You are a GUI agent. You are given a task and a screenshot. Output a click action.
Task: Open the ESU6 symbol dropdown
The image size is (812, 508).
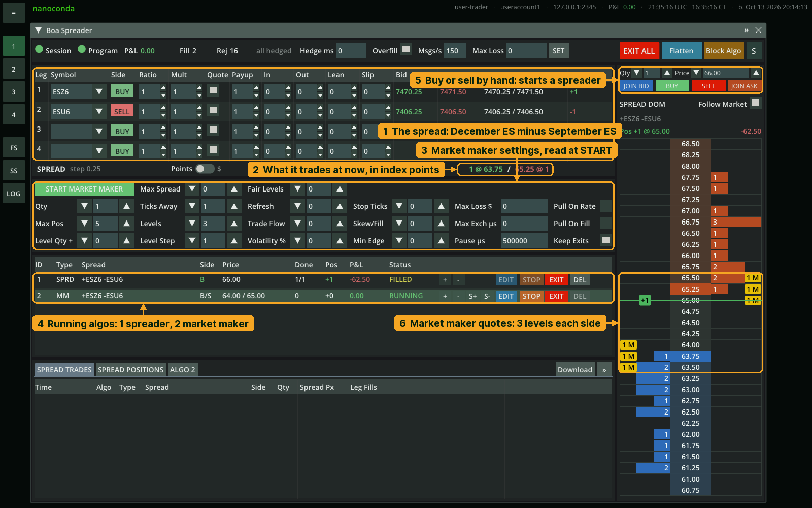[x=99, y=112]
